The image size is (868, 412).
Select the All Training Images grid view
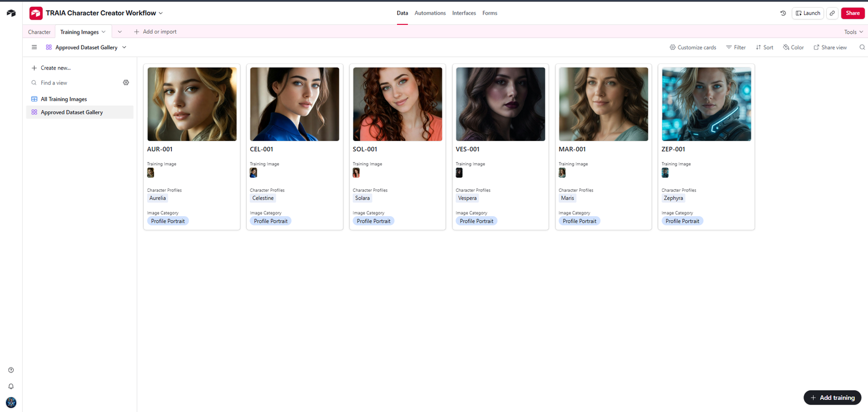pos(80,99)
